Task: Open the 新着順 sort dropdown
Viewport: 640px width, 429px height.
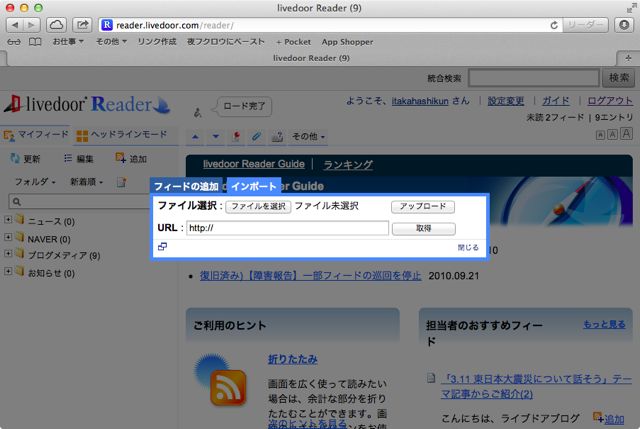Action: point(87,182)
